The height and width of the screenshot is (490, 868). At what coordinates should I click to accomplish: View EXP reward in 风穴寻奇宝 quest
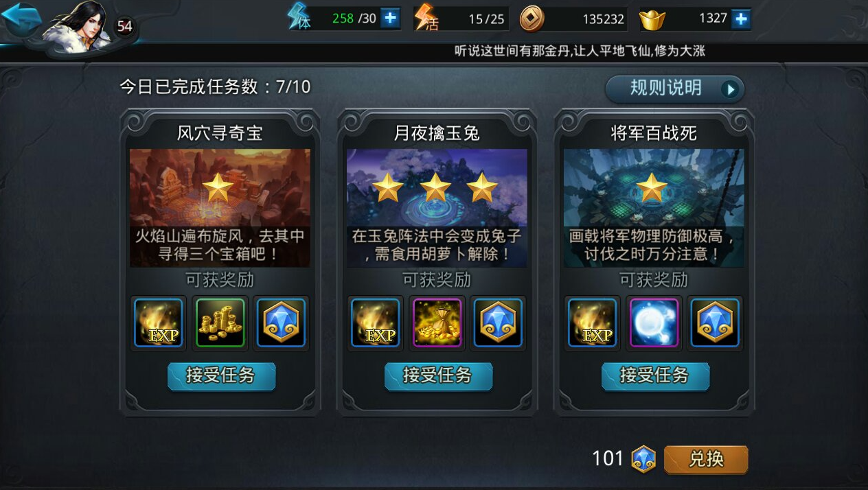pyautogui.click(x=159, y=323)
